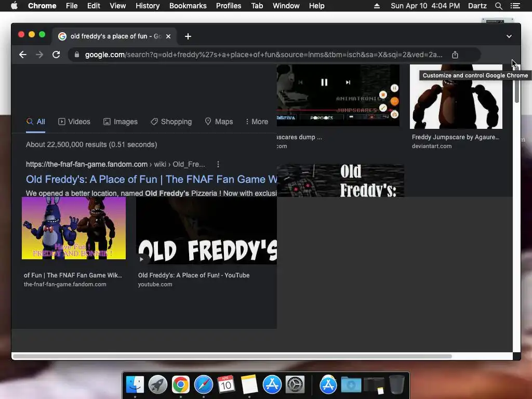Screen dimensions: 532x399
Task: Open Spotlight search magnifier icon
Action: pos(498,6)
